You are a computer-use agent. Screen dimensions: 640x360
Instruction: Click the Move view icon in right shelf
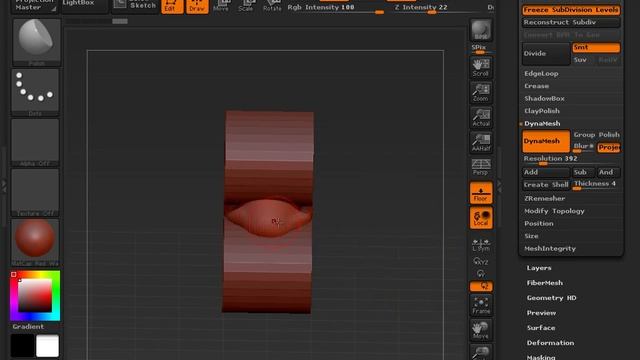[481, 330]
